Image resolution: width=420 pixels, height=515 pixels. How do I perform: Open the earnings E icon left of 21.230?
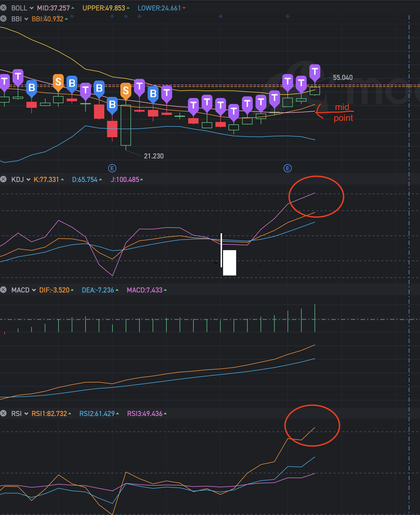tap(112, 168)
